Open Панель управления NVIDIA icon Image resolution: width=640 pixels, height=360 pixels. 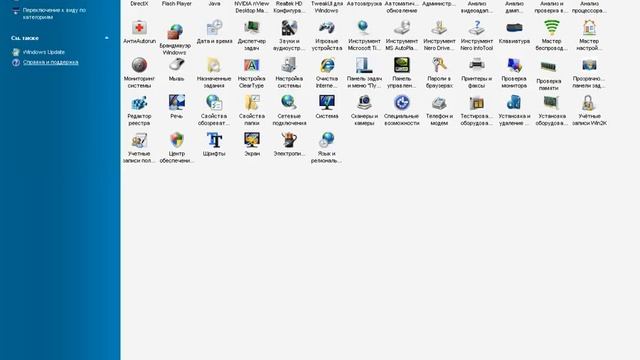point(402,65)
